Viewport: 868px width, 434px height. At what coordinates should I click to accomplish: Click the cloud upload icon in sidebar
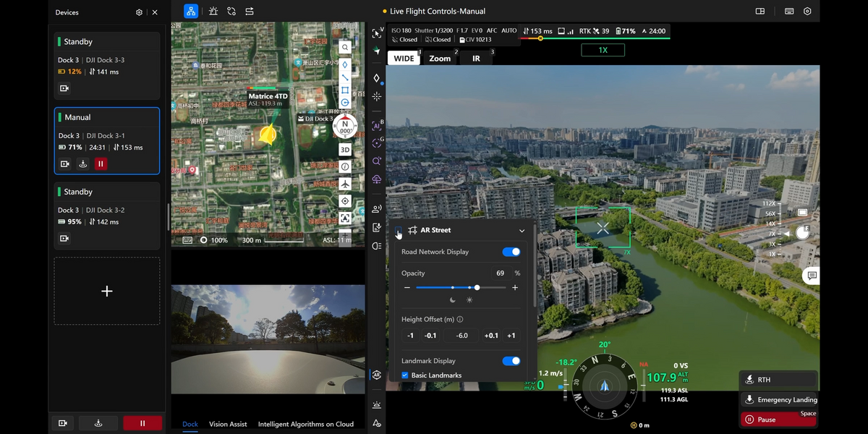point(376,179)
